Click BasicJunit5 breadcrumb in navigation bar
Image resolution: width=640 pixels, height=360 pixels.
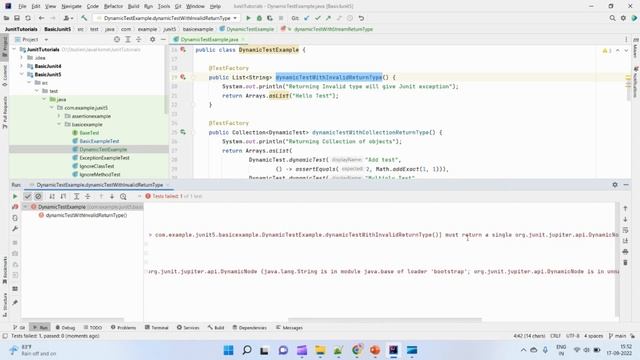click(x=58, y=29)
